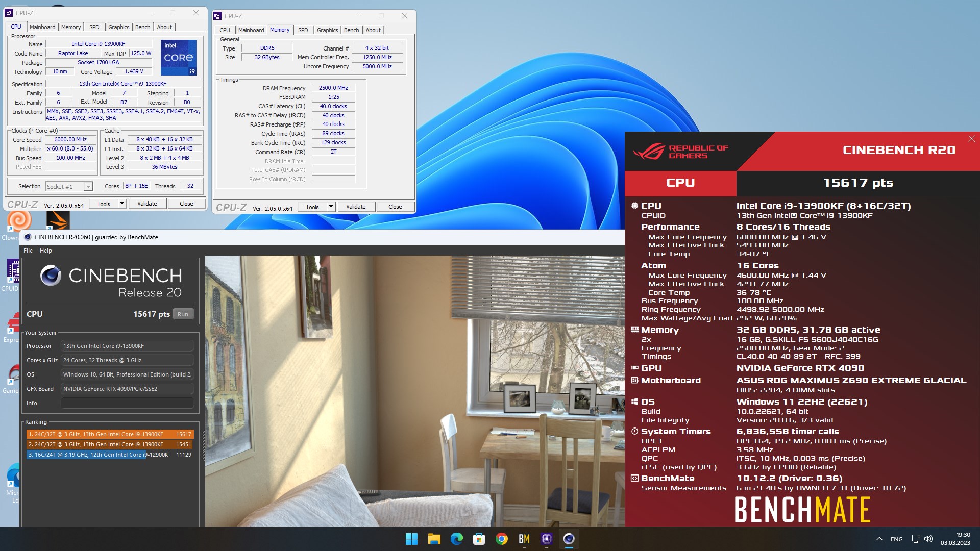Open the Memory tab in left CPU-Z window

coord(71,27)
